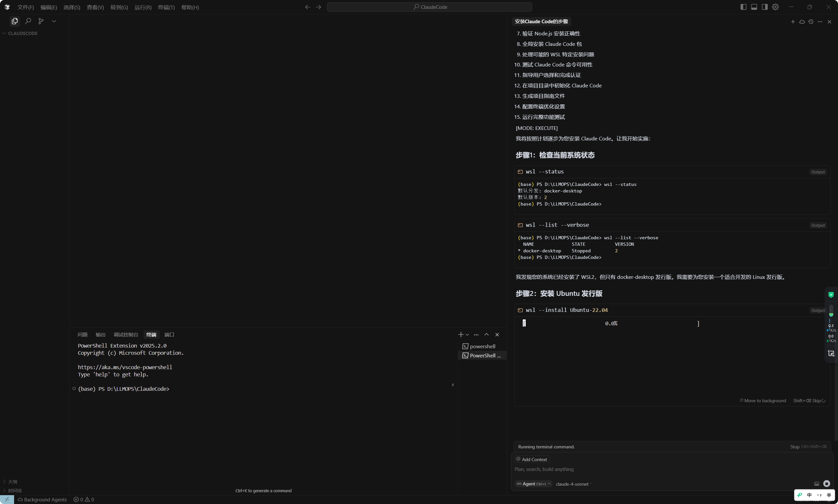The image size is (838, 504).
Task: Open the Source Control branch icon
Action: coord(41,21)
